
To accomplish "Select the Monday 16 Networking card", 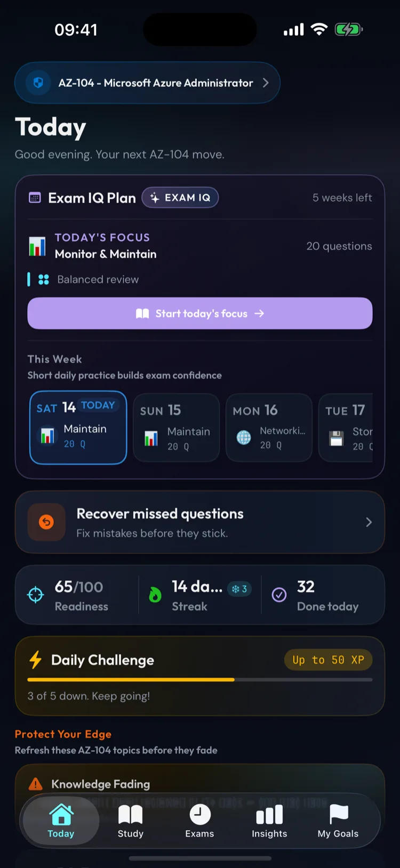I will click(269, 427).
